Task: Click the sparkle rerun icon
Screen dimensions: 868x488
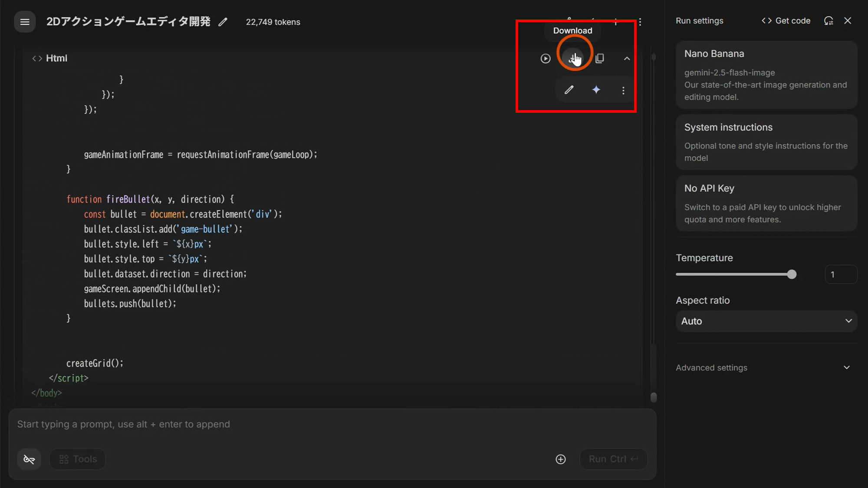Action: [596, 90]
